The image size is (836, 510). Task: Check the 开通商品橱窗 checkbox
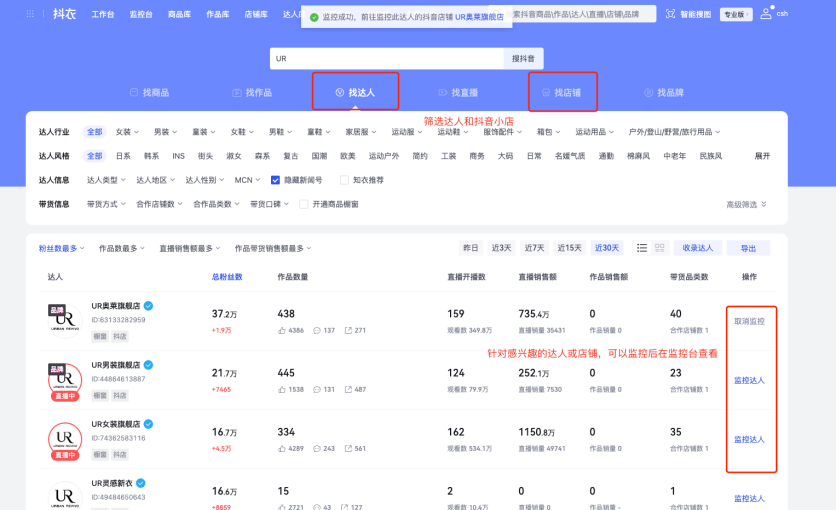click(303, 204)
